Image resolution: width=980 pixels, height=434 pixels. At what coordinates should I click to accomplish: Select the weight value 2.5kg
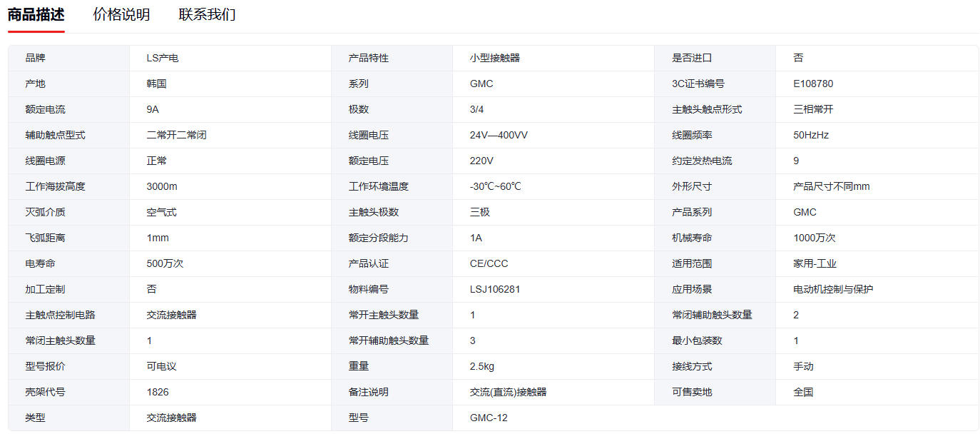(482, 366)
